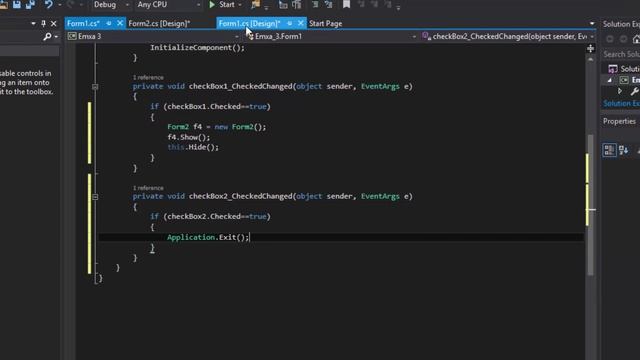The width and height of the screenshot is (640, 360).
Task: Click the toolbox search magnifier icon
Action: point(47,37)
